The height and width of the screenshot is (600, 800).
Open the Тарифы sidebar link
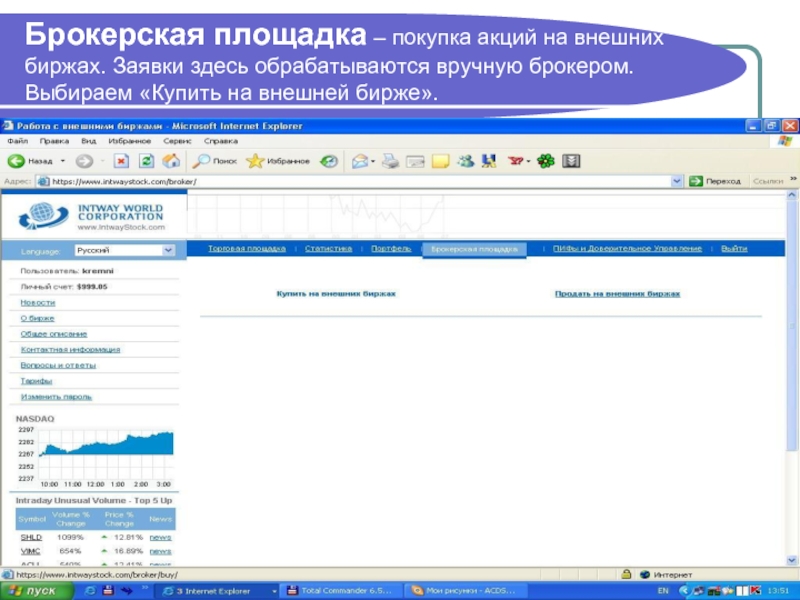tap(37, 381)
